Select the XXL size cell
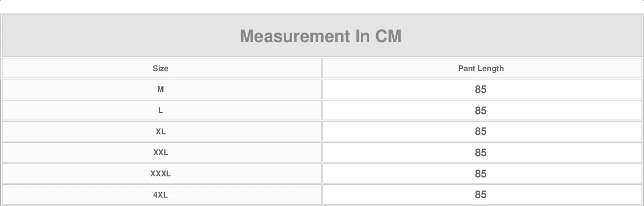The image size is (644, 206). click(161, 153)
